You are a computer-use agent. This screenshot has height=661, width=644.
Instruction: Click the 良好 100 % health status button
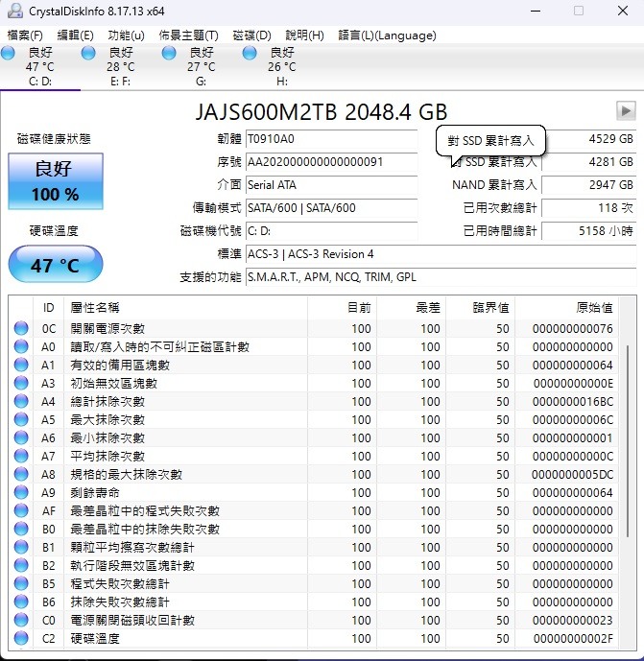(x=56, y=181)
